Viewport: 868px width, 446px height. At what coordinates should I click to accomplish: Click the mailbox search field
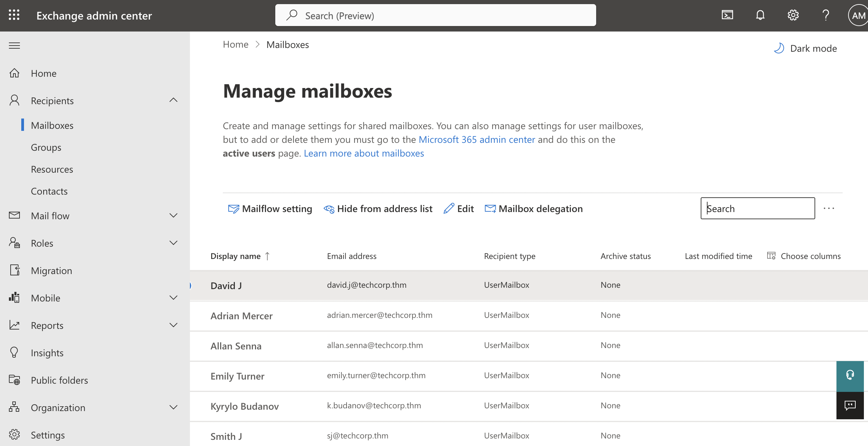click(x=757, y=208)
